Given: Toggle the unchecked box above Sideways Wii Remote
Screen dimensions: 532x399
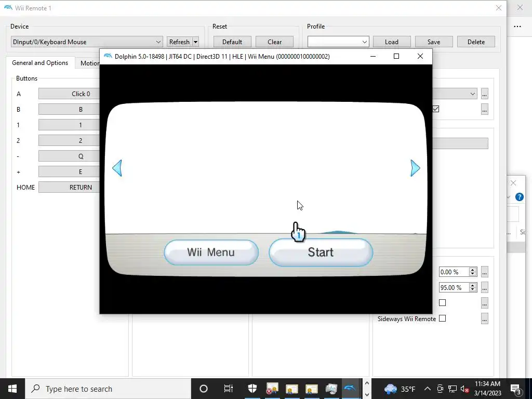Looking at the screenshot, I should (442, 303).
